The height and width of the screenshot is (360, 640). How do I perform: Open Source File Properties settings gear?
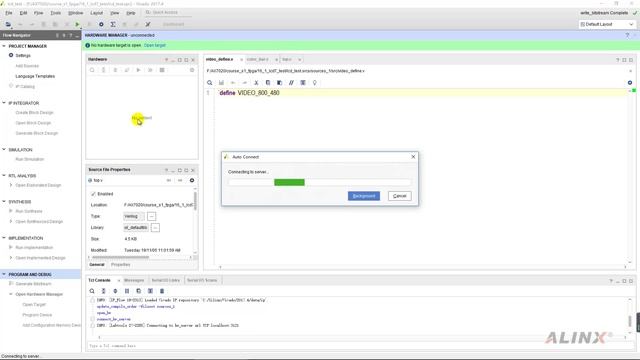point(192,180)
